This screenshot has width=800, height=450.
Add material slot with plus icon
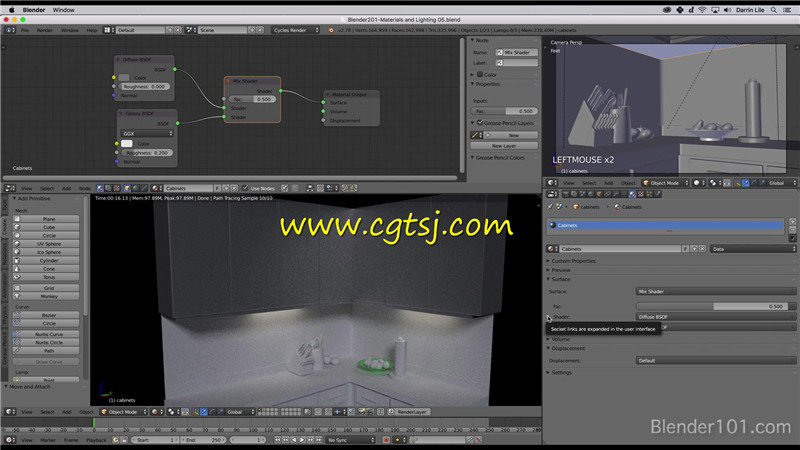coord(792,222)
